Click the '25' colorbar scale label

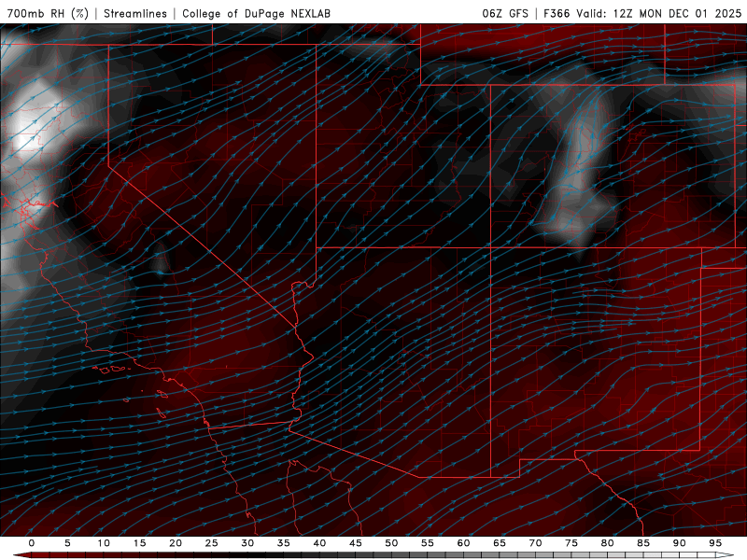pos(212,543)
